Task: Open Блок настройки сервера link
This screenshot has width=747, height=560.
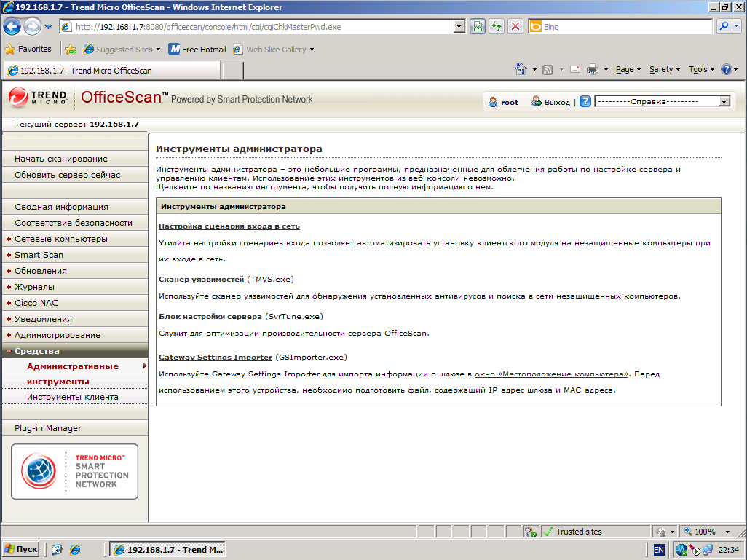Action: click(210, 317)
